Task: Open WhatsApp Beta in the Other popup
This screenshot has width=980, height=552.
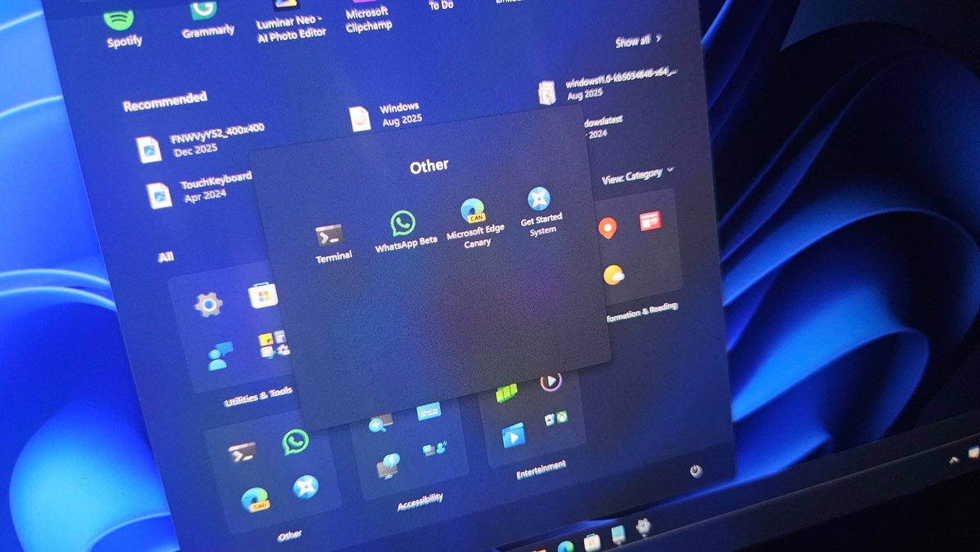Action: 404,231
